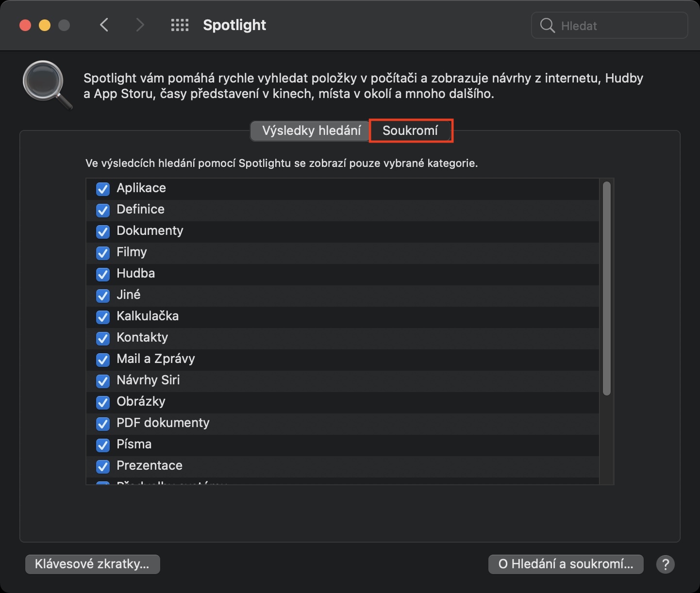The width and height of the screenshot is (700, 593).
Task: Switch to the Soukromí tab
Action: point(410,131)
